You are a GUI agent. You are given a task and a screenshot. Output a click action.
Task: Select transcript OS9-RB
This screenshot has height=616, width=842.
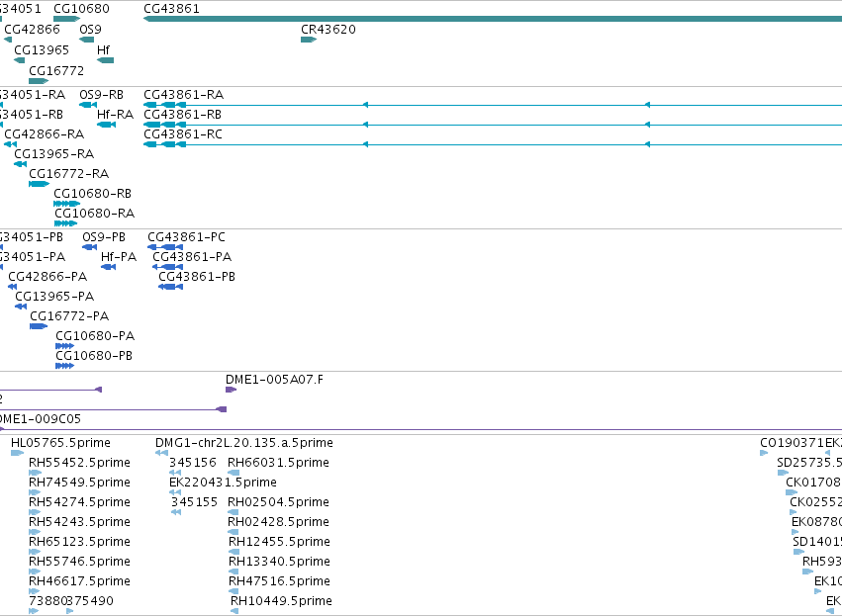[x=88, y=105]
